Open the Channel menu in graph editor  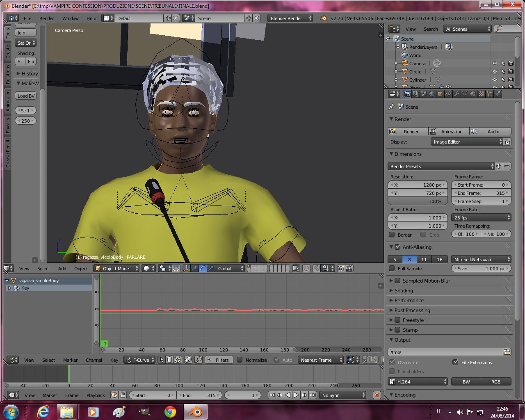[x=94, y=360]
